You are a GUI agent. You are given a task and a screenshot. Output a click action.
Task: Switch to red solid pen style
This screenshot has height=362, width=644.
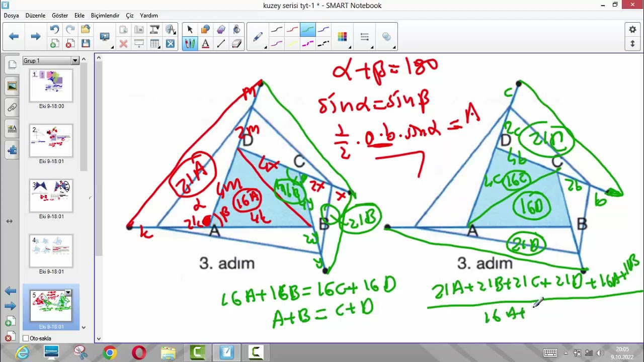click(x=292, y=30)
